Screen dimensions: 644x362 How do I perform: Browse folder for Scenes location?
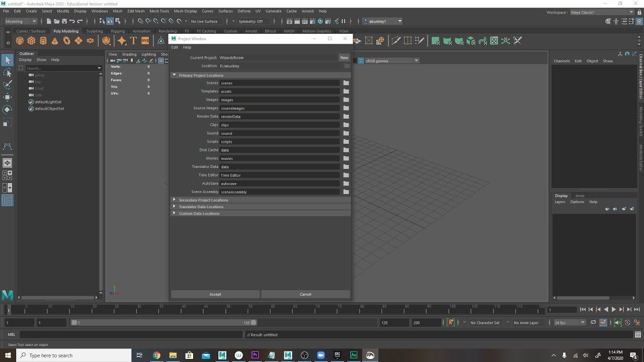(x=346, y=83)
